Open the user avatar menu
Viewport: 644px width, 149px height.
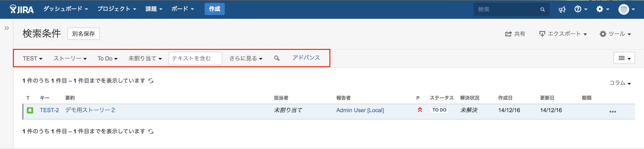click(627, 9)
